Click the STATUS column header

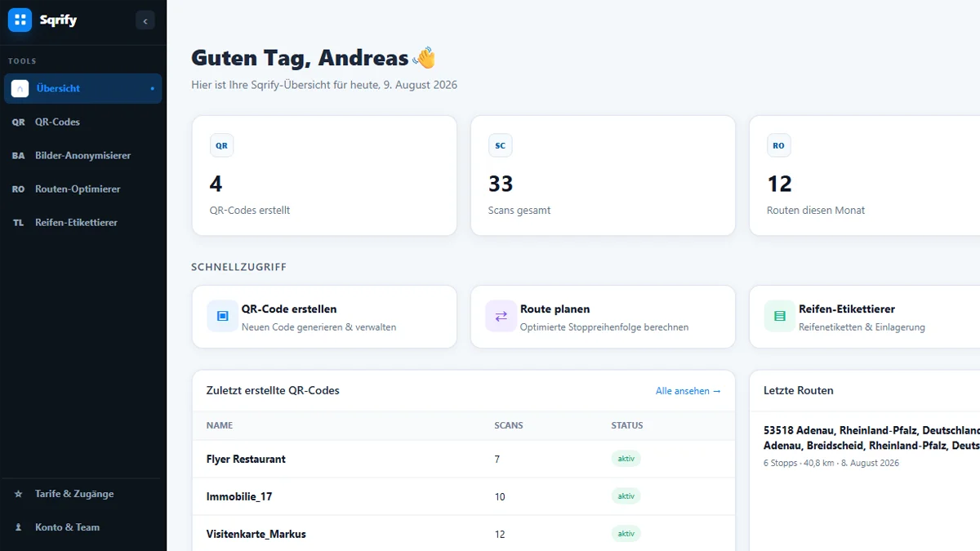click(627, 425)
